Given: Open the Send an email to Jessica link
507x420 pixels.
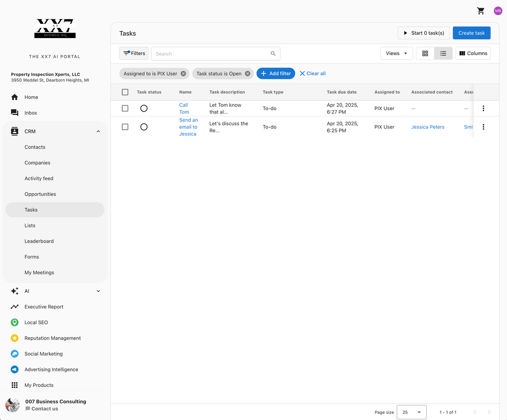Looking at the screenshot, I should (188, 127).
